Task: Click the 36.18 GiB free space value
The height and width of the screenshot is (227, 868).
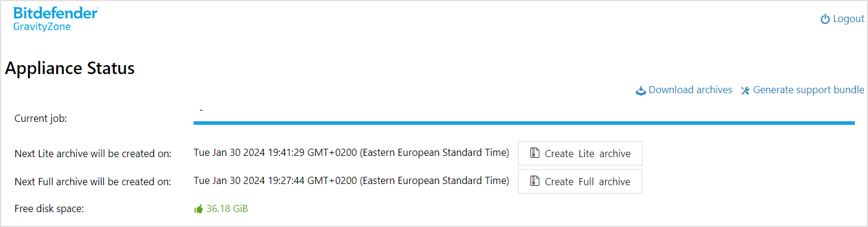Action: coord(227,209)
